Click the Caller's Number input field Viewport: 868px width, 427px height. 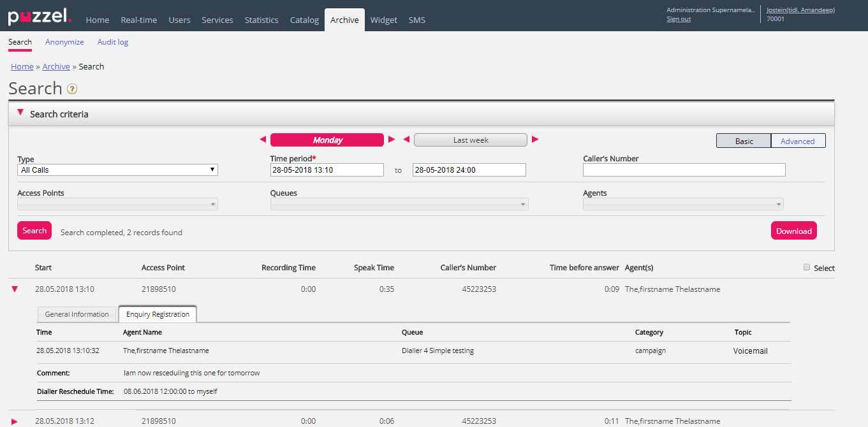(684, 170)
